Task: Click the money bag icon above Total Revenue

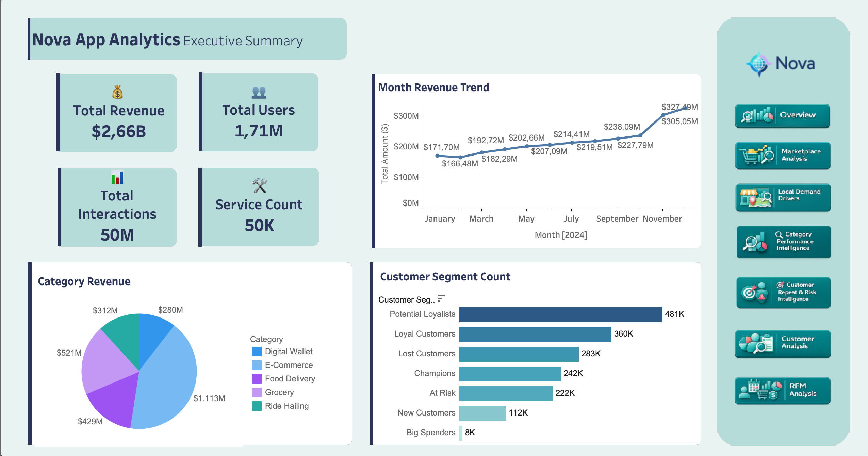Action: (x=117, y=92)
